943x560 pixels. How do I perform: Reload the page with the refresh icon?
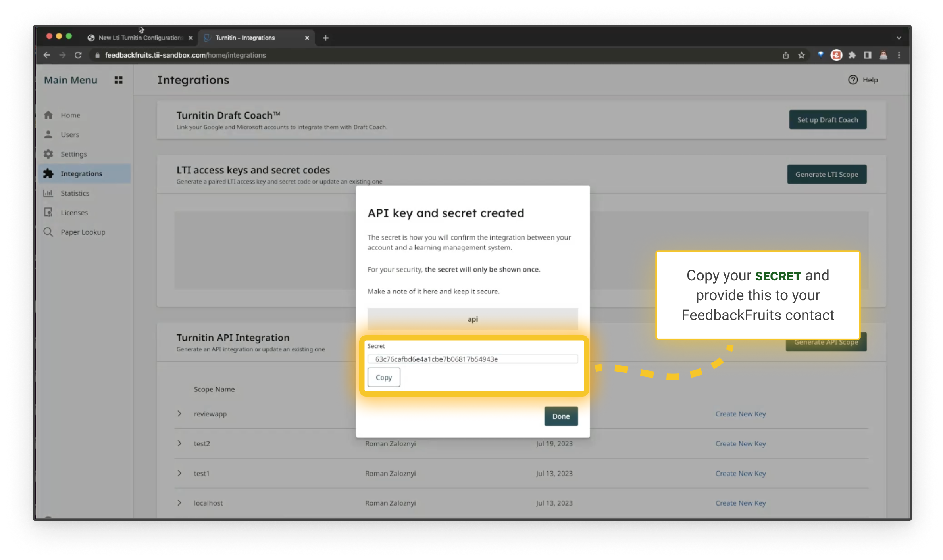pos(78,55)
